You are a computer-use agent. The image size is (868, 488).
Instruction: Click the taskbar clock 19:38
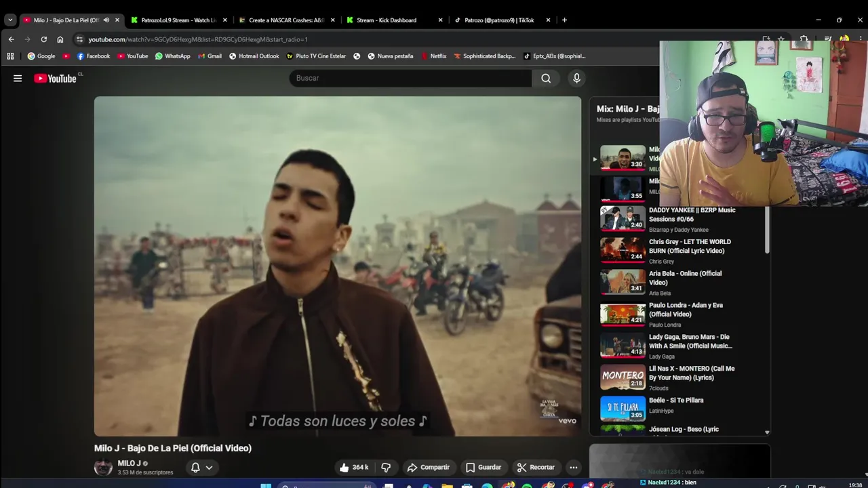pyautogui.click(x=855, y=485)
